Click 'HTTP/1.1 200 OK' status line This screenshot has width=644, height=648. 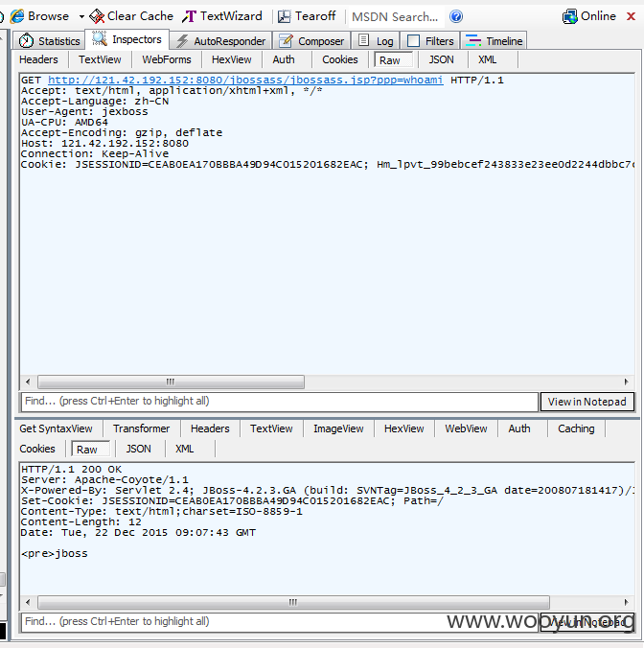(x=72, y=470)
